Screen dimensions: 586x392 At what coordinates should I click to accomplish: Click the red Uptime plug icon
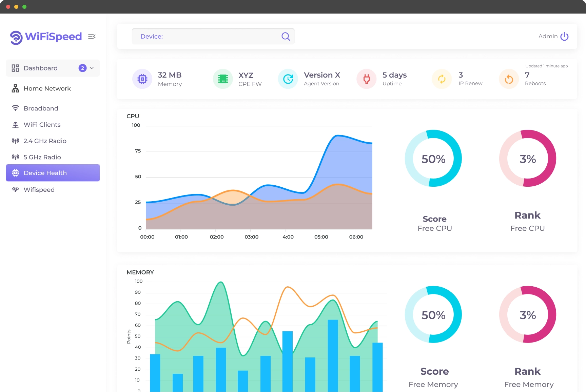point(367,79)
